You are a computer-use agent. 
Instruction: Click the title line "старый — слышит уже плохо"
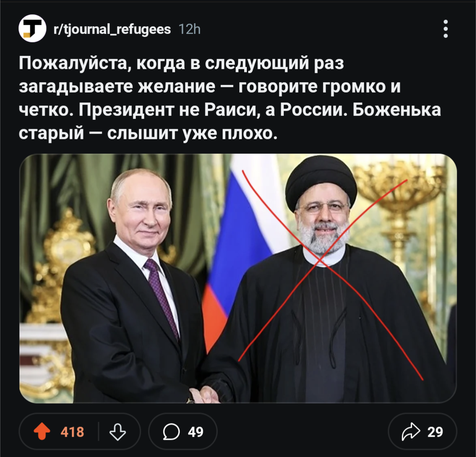(x=148, y=134)
